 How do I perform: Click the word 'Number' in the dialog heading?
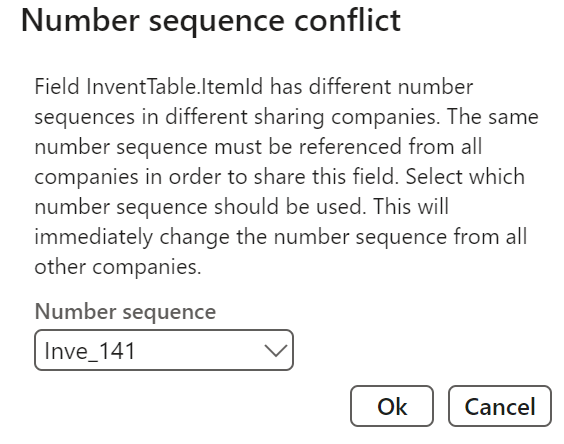pyautogui.click(x=80, y=21)
